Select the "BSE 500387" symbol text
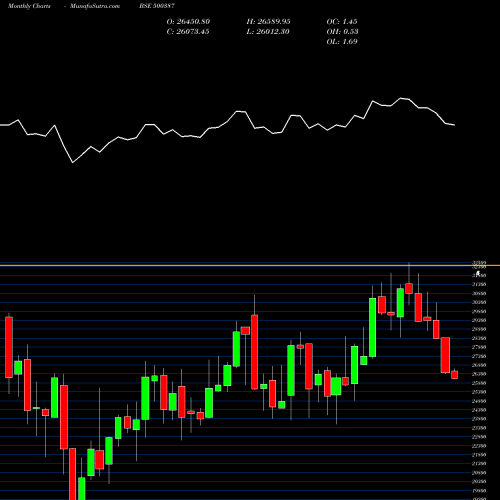The height and width of the screenshot is (500, 500). pos(157,6)
